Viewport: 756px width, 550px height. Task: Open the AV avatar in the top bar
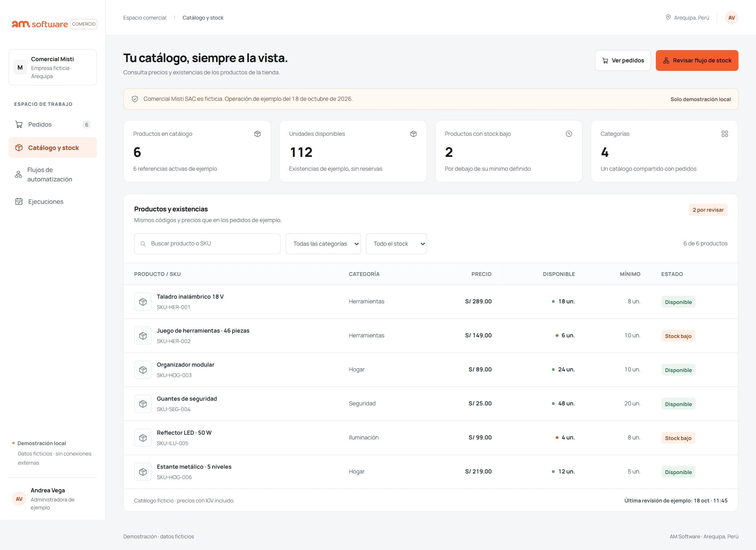coord(731,18)
